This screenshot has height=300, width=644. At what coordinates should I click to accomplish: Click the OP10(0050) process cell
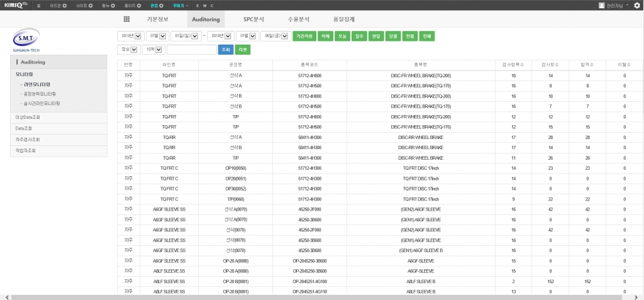pyautogui.click(x=235, y=168)
